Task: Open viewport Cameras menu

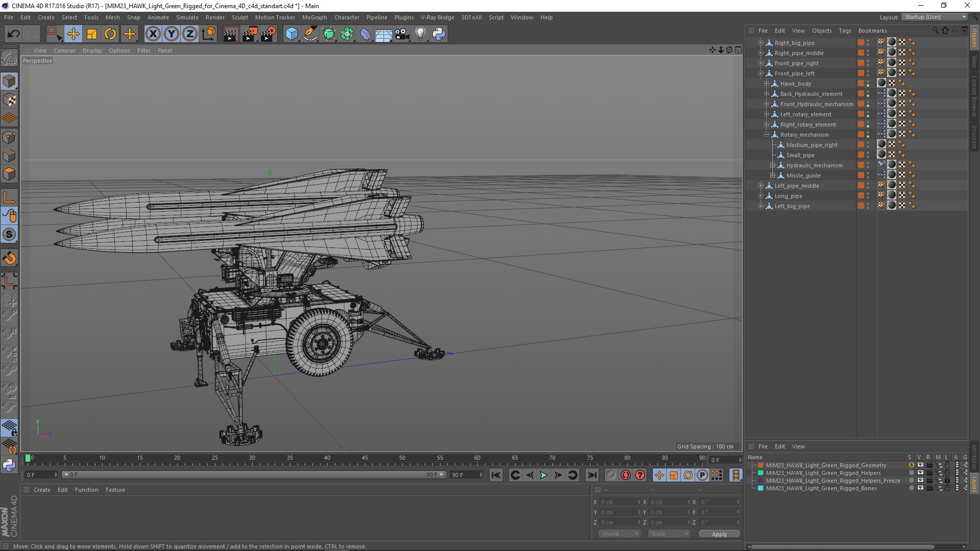Action: pyautogui.click(x=64, y=51)
